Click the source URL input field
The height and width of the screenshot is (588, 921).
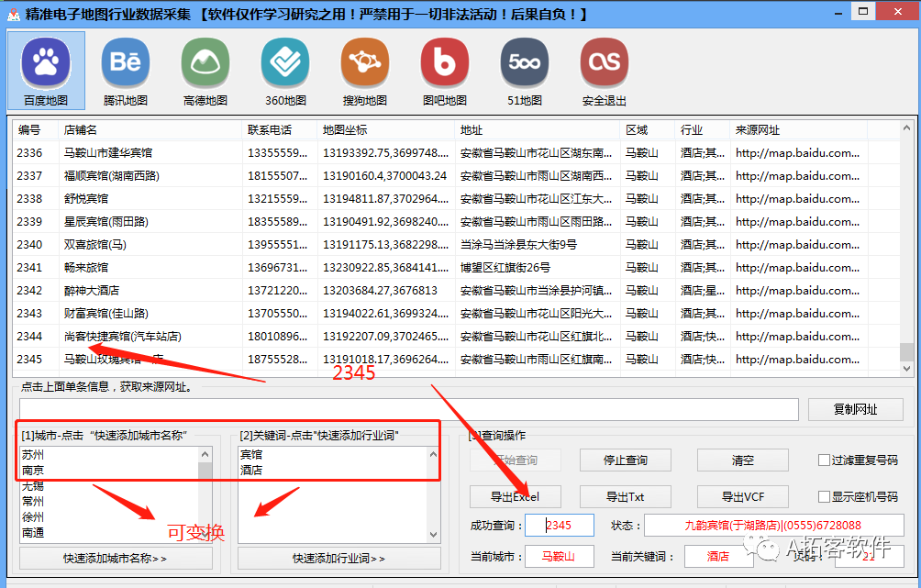tap(409, 409)
